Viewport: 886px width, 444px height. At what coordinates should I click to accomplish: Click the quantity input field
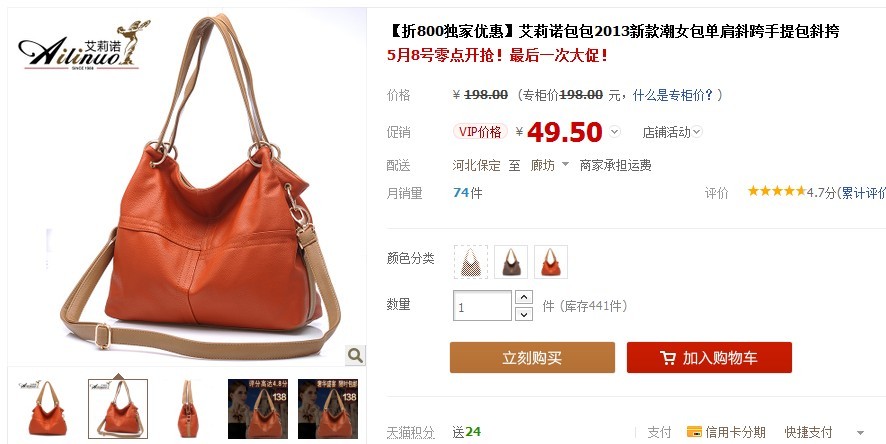483,306
